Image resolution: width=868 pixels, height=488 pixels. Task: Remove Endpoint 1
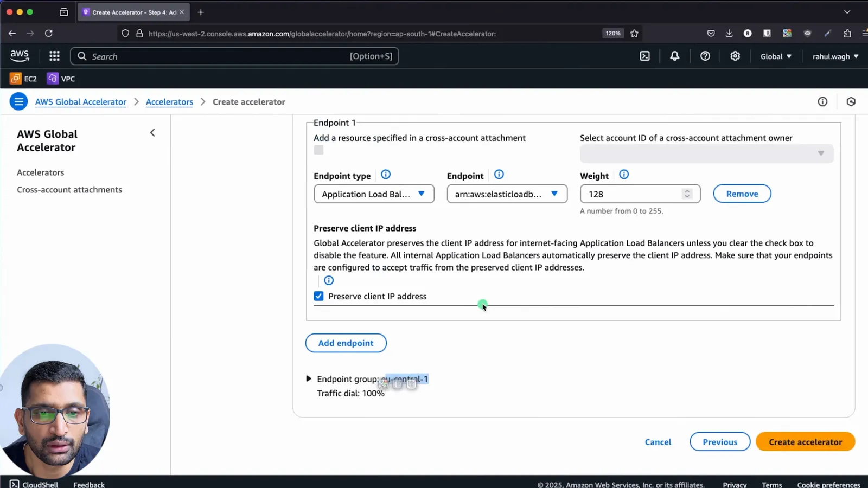coord(742,194)
